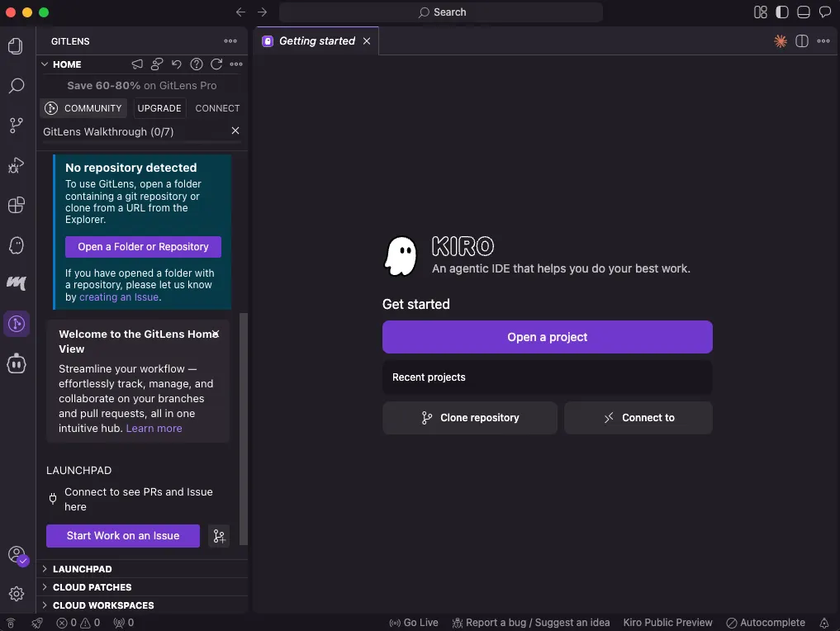This screenshot has height=631, width=840.
Task: Click the GitLens Walkthrough (0/7) text
Action: [108, 132]
